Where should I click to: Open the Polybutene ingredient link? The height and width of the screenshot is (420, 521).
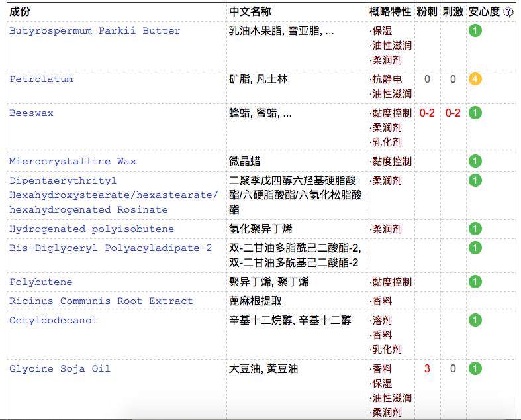[x=41, y=282]
